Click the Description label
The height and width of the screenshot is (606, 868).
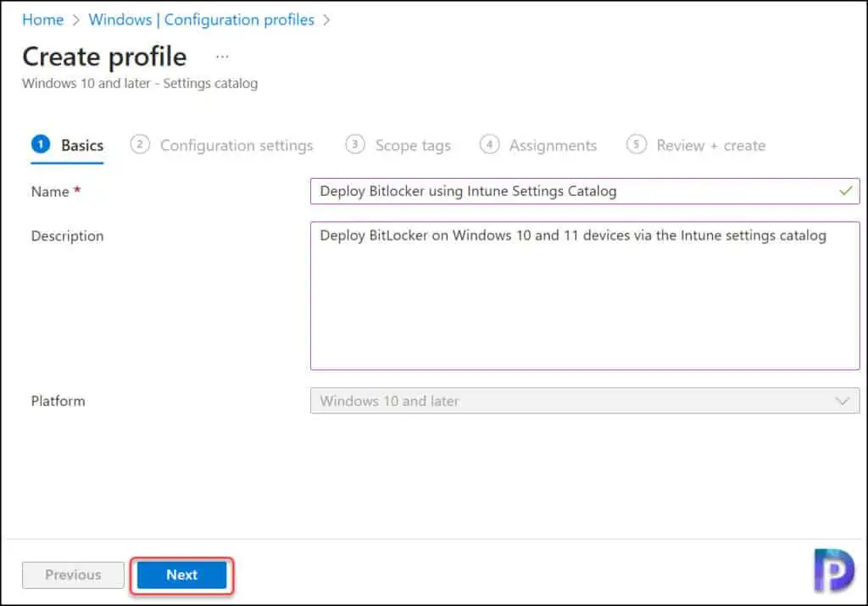68,236
